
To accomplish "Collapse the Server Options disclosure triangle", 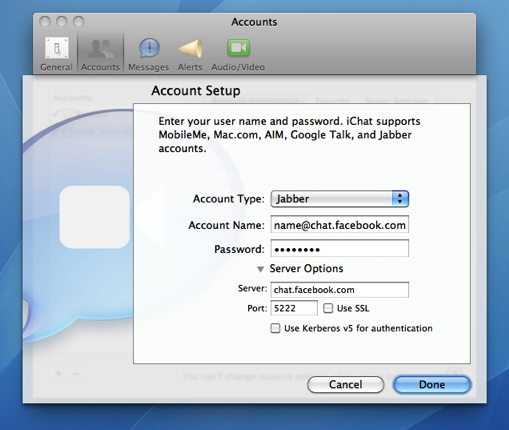I will tap(260, 269).
